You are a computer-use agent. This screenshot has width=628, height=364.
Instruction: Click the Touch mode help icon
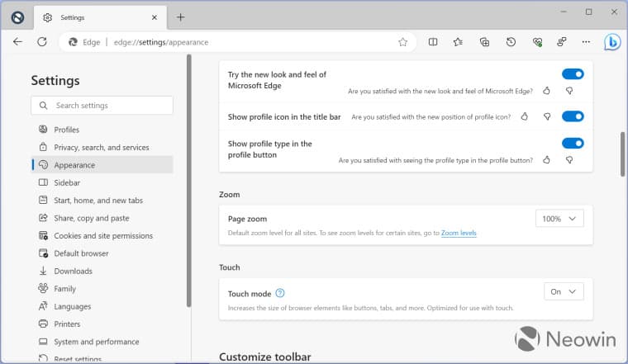pos(280,293)
